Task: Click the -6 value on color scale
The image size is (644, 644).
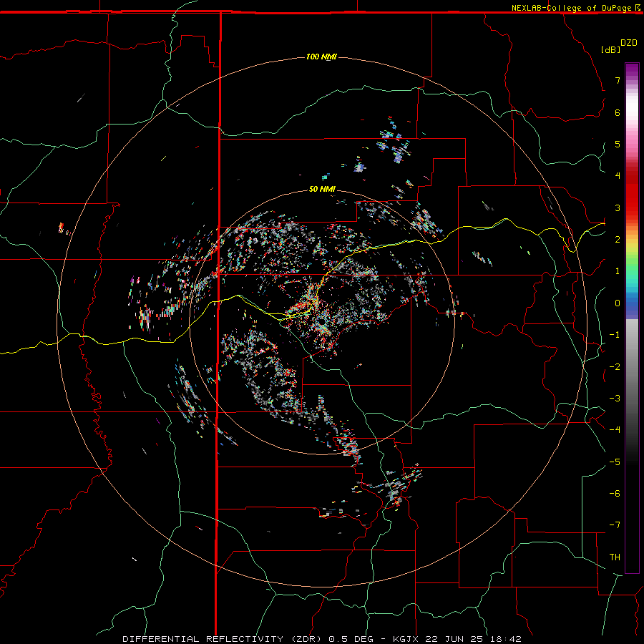Action: pyautogui.click(x=615, y=493)
